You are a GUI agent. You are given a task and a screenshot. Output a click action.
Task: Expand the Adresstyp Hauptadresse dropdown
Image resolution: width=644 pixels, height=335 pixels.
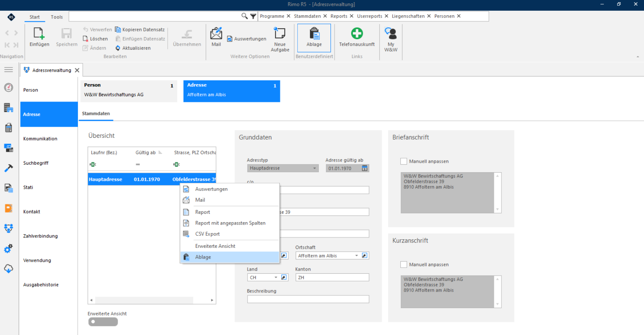pos(315,168)
